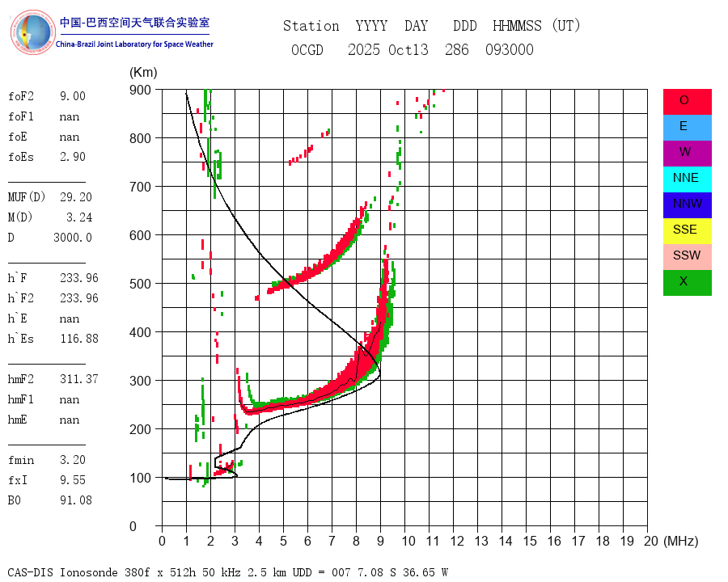Click the China-Brazil laboratory globe logo
The image size is (728, 582).
pos(33,32)
